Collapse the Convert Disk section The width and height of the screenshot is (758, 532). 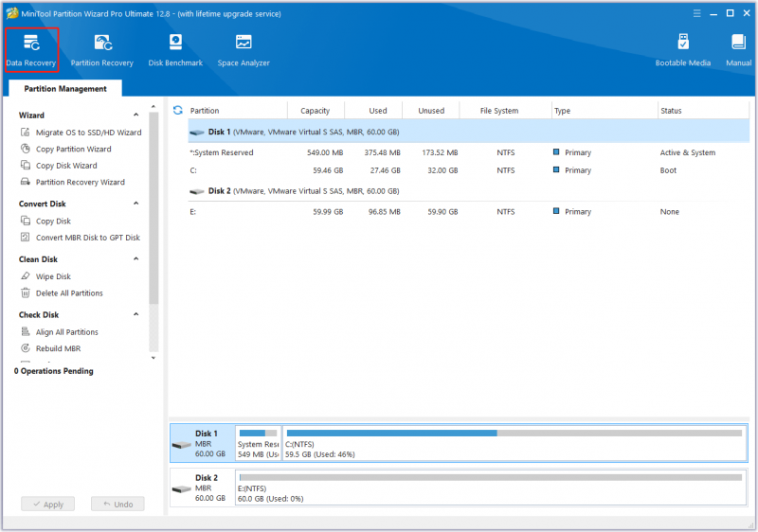pyautogui.click(x=135, y=204)
